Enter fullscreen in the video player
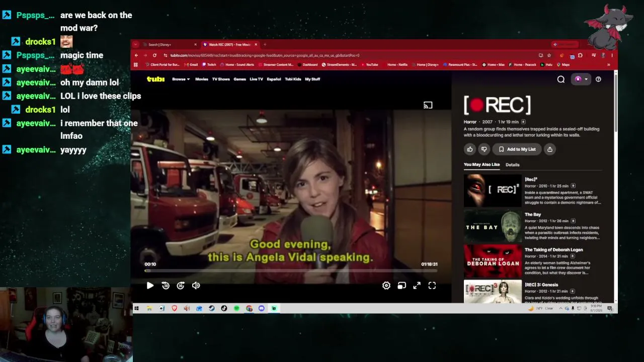This screenshot has width=644, height=362. [x=432, y=286]
